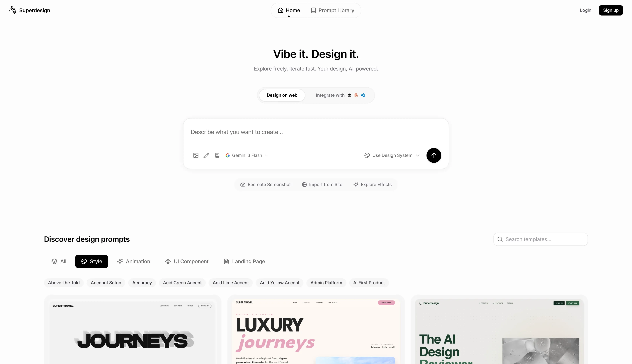Switch to the Animation category tab
This screenshot has height=364, width=632.
coord(134,262)
